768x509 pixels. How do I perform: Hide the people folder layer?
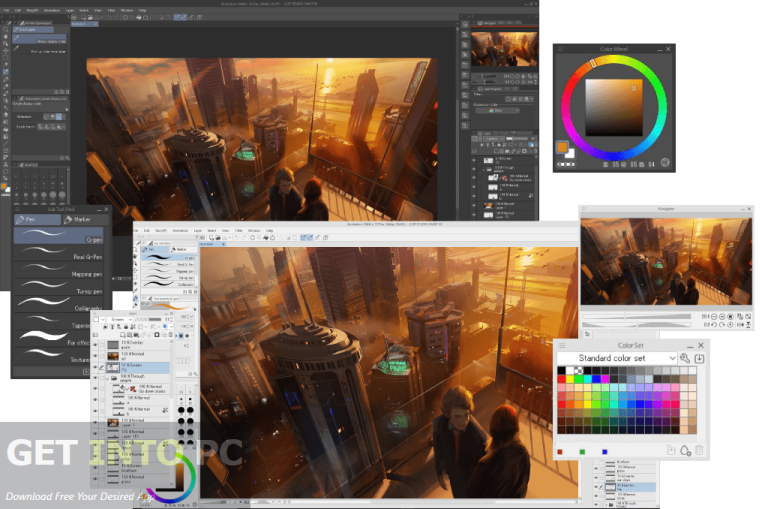click(x=95, y=378)
